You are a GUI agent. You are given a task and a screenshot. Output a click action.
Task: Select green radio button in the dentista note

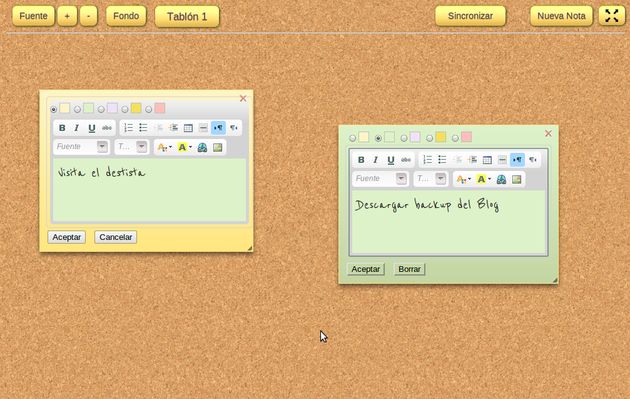pos(77,109)
